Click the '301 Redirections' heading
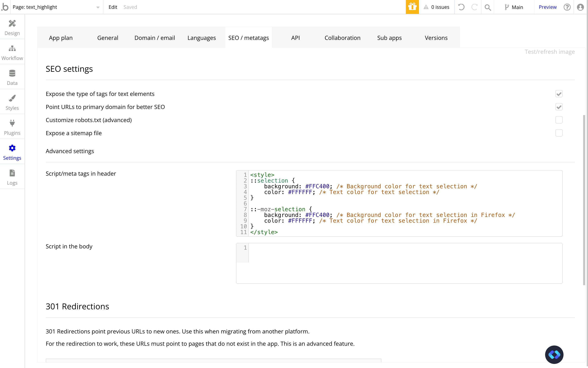The width and height of the screenshot is (588, 368). point(77,306)
